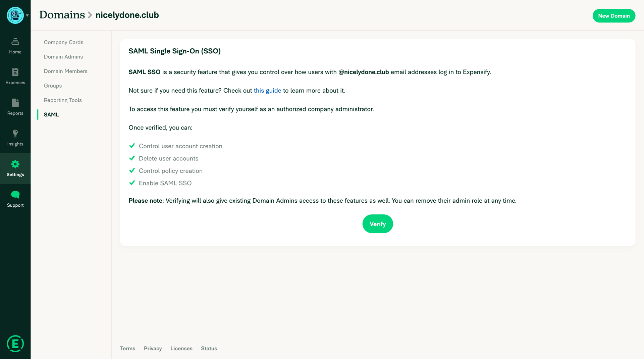
Task: Switch to the Company Cards settings
Action: click(x=63, y=42)
